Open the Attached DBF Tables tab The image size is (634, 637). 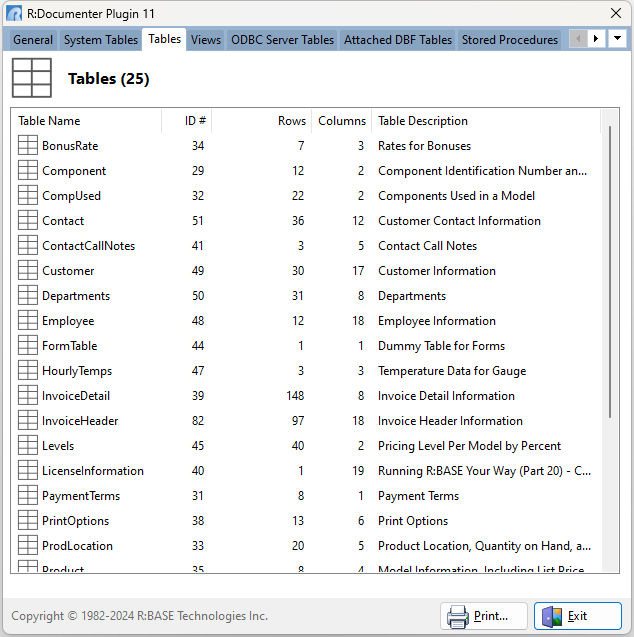click(398, 40)
